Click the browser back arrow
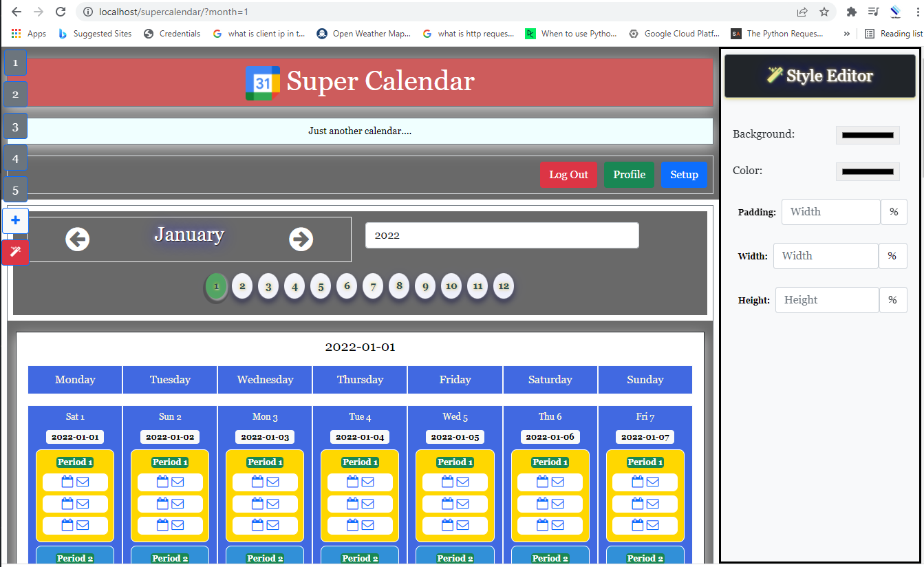 [17, 12]
